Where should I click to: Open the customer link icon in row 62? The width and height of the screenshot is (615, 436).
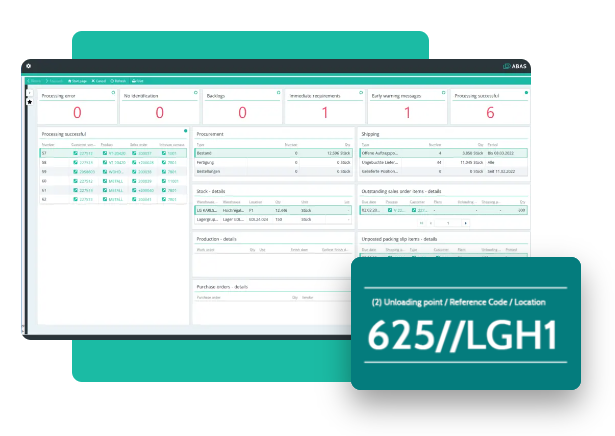pos(75,199)
